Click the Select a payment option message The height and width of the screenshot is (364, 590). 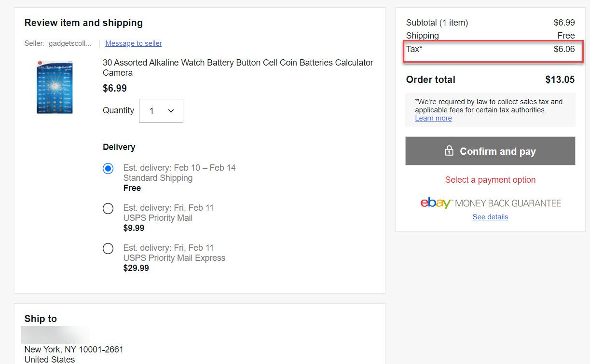click(490, 180)
